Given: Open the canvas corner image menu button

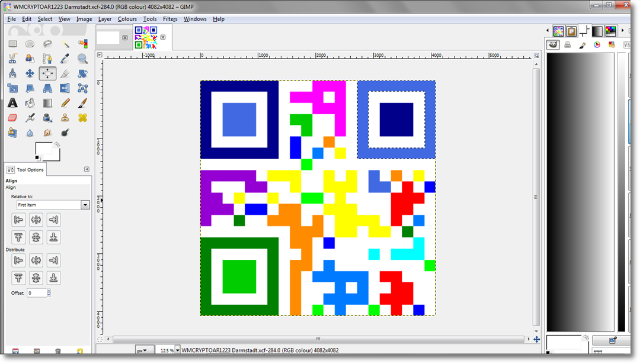Looking at the screenshot, I should [100, 54].
